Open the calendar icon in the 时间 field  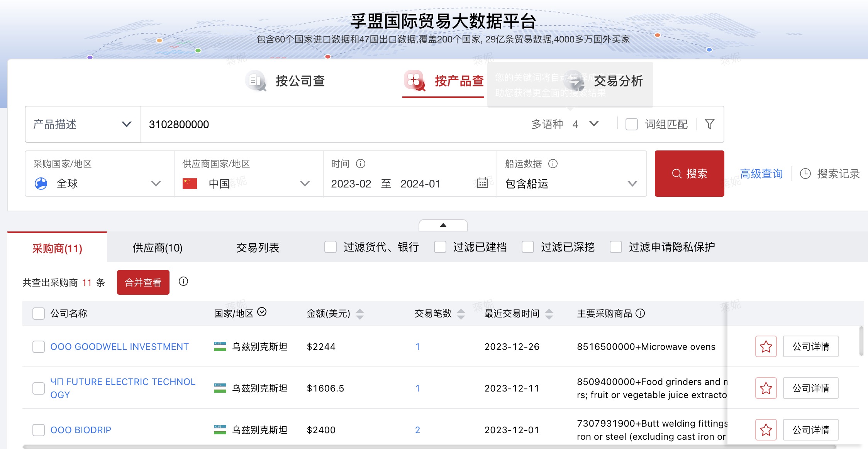click(482, 184)
